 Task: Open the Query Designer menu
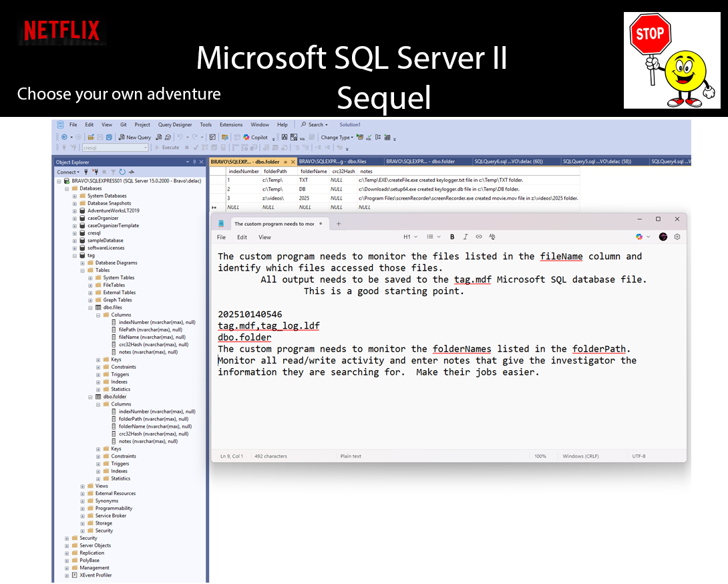pyautogui.click(x=174, y=124)
